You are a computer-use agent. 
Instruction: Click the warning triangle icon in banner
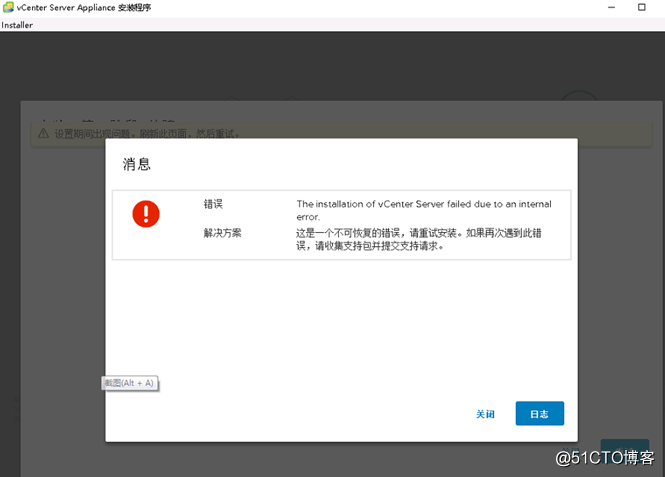click(43, 134)
